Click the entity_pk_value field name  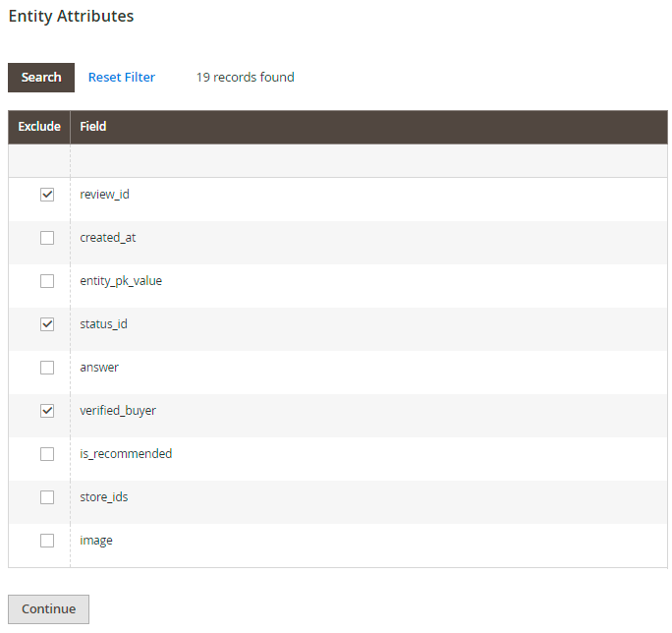pyautogui.click(x=121, y=281)
